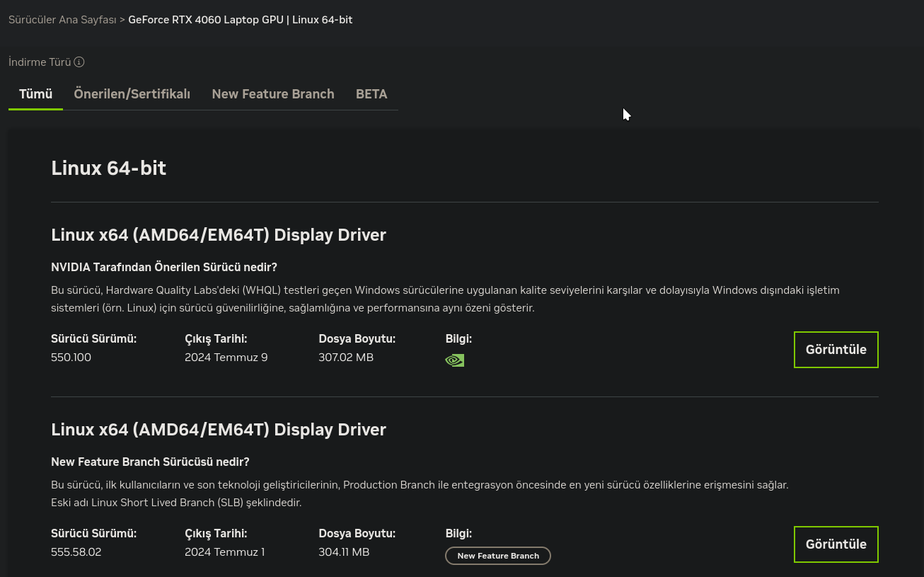Click the GeForce RTX 4060 Laptop GPU breadcrumb

[241, 20]
